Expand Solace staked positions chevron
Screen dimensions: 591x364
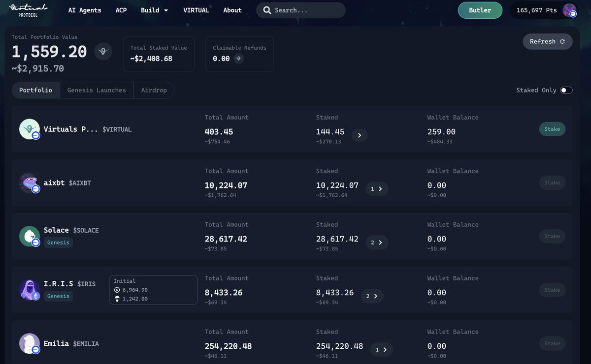(x=377, y=242)
